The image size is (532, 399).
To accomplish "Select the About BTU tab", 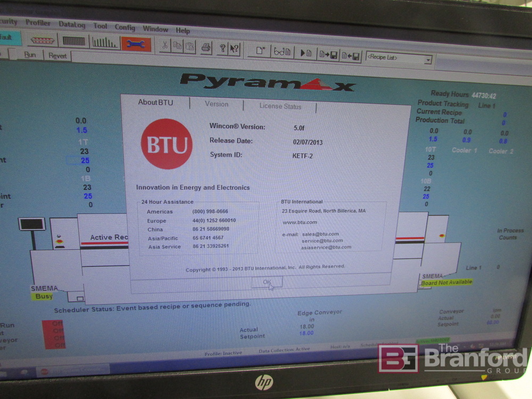I will [x=155, y=102].
